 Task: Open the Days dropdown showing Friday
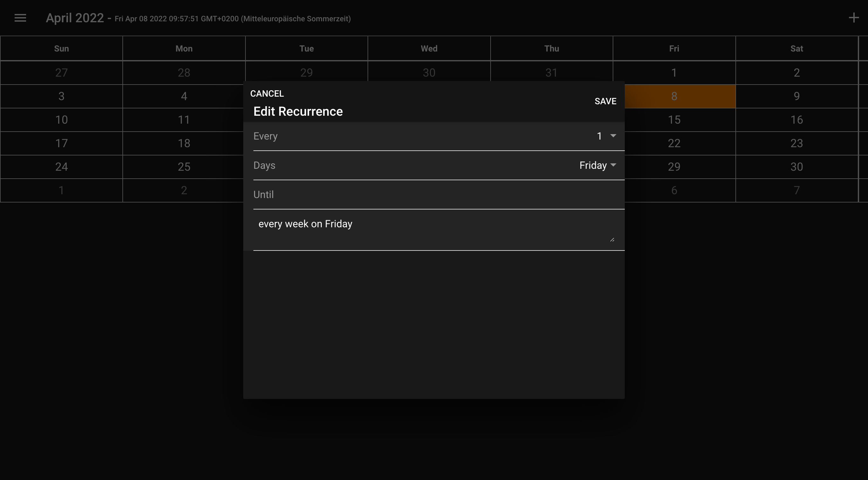point(439,165)
